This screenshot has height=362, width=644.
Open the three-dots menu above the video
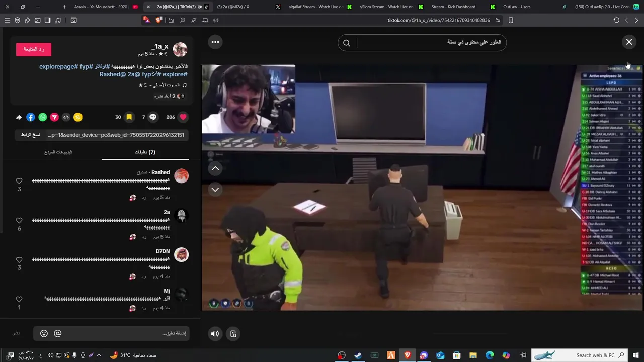tap(215, 42)
